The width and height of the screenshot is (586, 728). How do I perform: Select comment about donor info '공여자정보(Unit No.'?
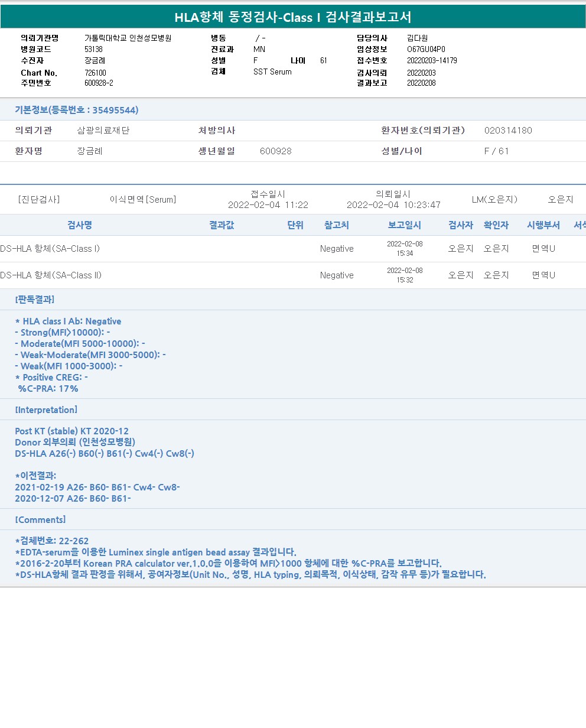(x=250, y=575)
